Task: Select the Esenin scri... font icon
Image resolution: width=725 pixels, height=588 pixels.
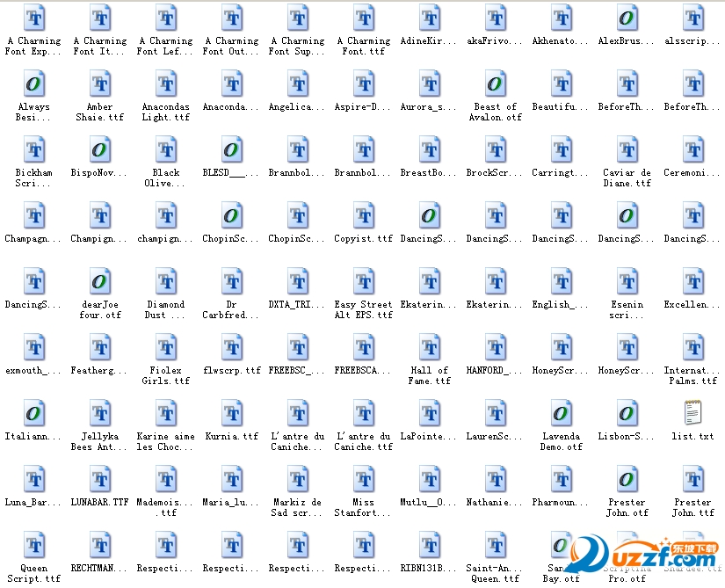Action: click(627, 281)
